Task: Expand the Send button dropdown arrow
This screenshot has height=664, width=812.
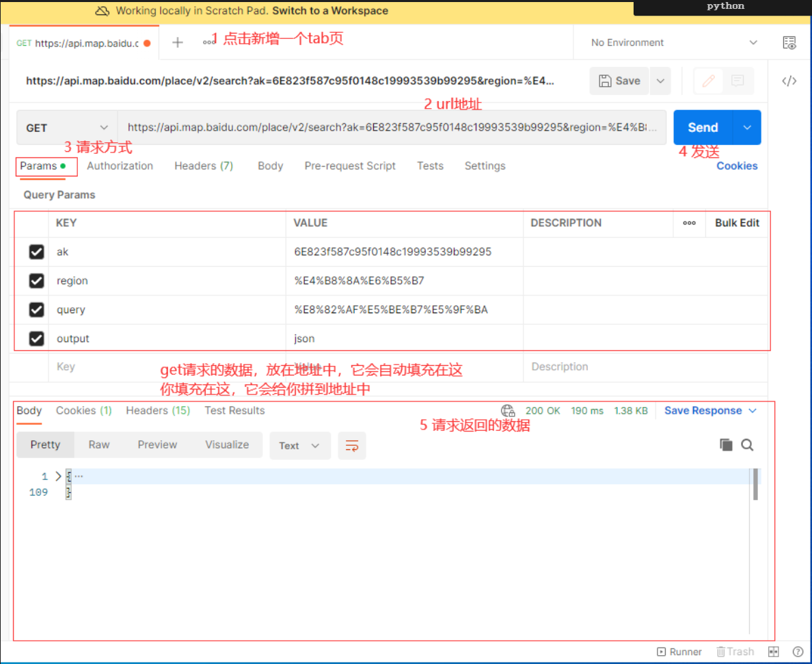Action: (x=747, y=127)
